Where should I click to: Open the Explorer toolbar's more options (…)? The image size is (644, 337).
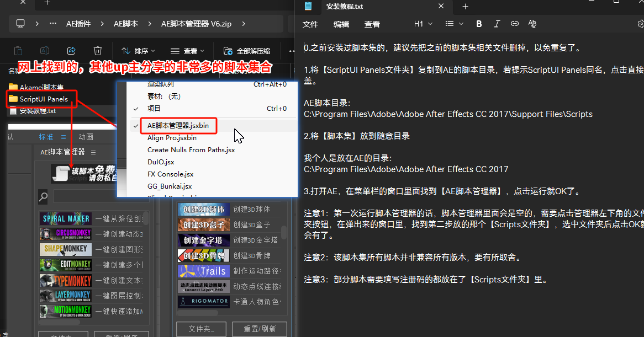coord(292,51)
